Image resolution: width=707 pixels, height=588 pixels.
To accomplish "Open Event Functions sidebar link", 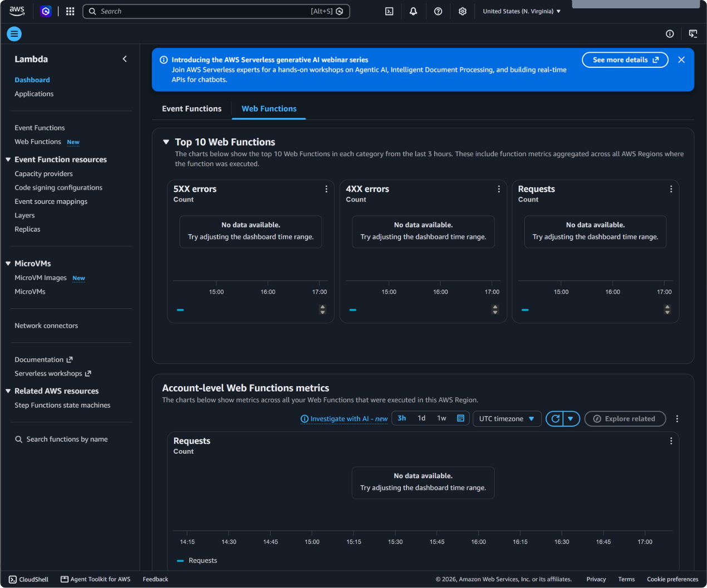I will tap(40, 128).
